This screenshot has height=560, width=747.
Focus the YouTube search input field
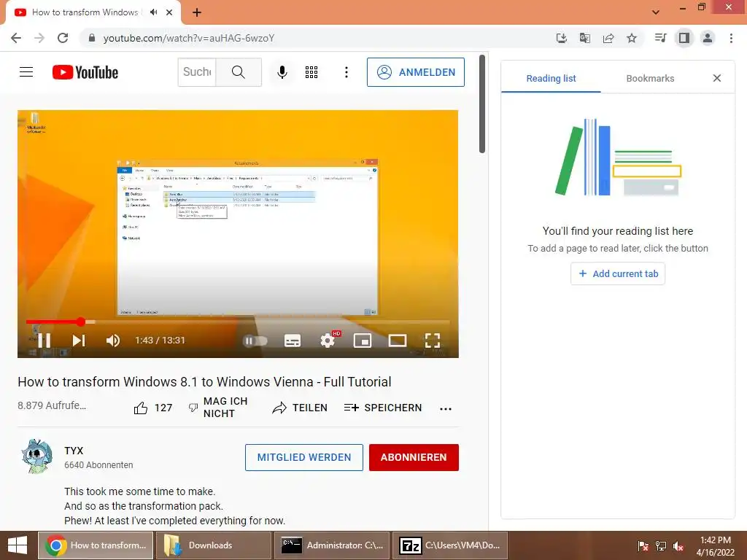tap(197, 72)
